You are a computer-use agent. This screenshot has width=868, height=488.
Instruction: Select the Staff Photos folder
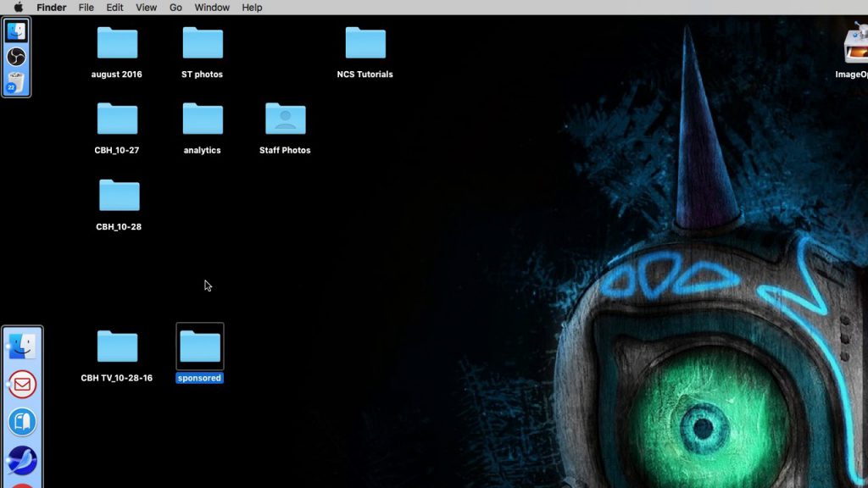click(285, 119)
